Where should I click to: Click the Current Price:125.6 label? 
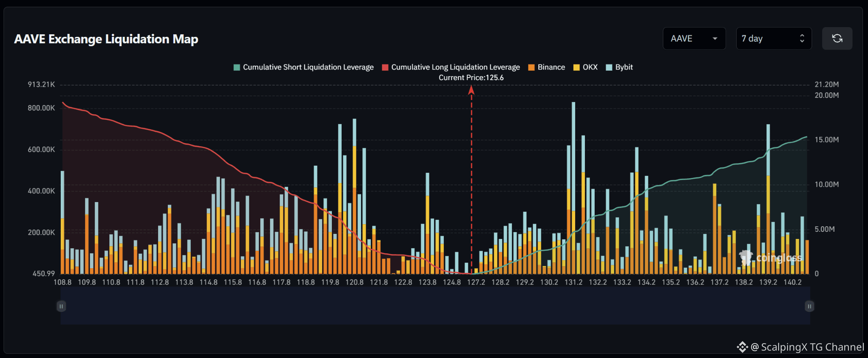point(471,78)
